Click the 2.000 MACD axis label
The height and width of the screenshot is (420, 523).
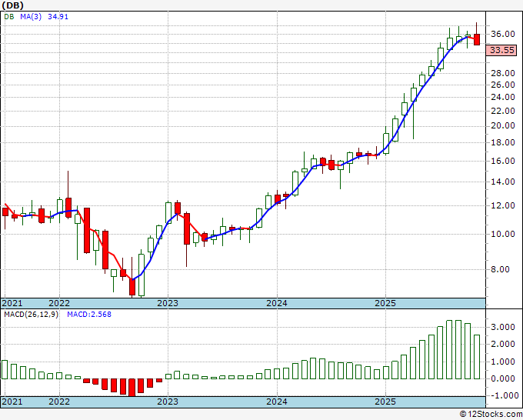(x=503, y=344)
